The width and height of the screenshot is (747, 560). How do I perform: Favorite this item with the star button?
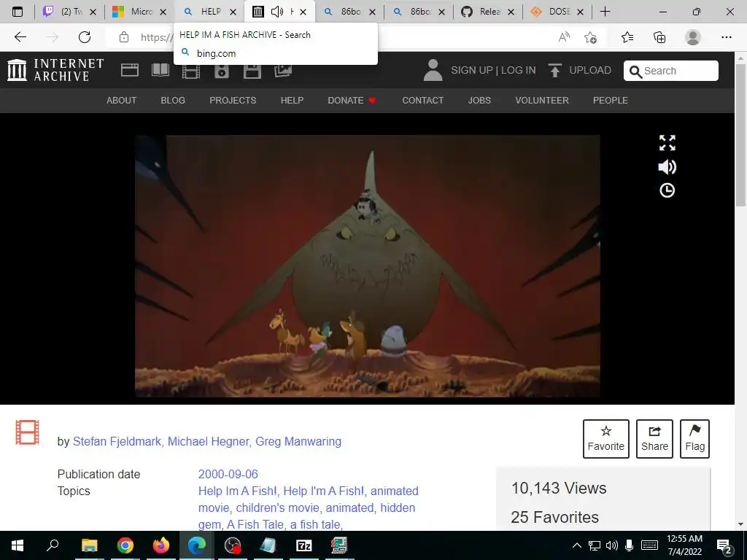606,438
